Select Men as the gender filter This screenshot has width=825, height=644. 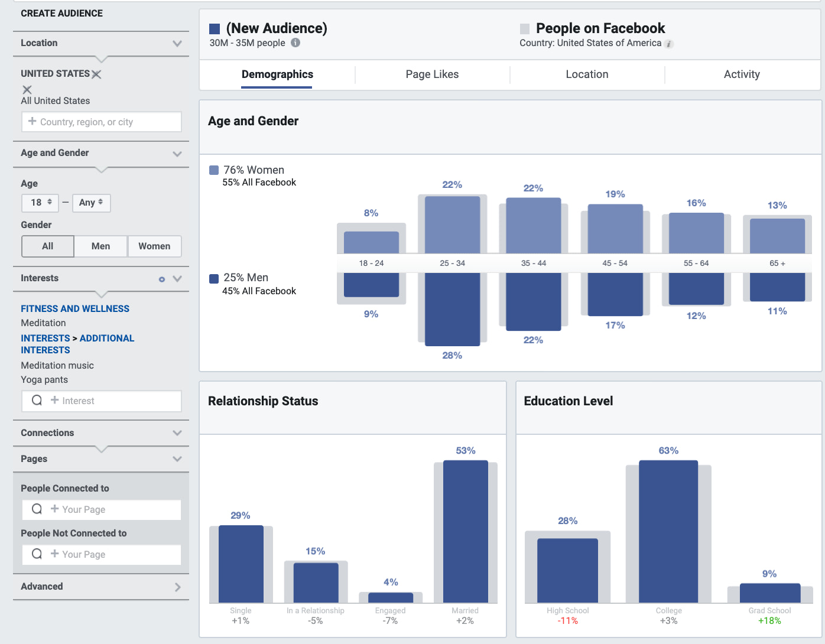pos(100,246)
